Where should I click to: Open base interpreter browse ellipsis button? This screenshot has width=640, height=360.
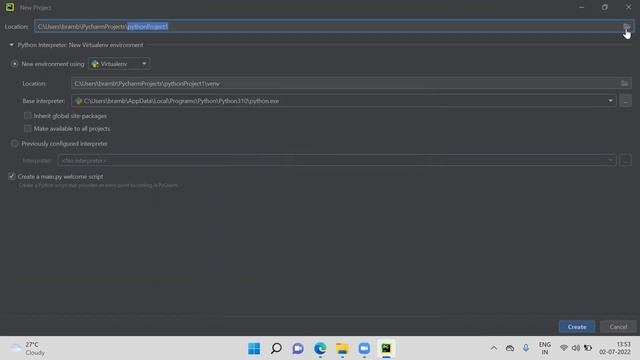[625, 101]
